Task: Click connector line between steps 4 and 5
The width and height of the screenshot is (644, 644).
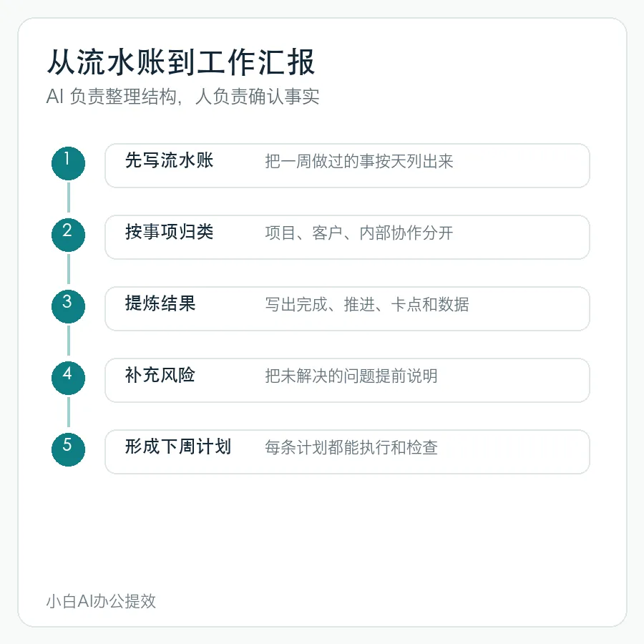Action: (69, 412)
